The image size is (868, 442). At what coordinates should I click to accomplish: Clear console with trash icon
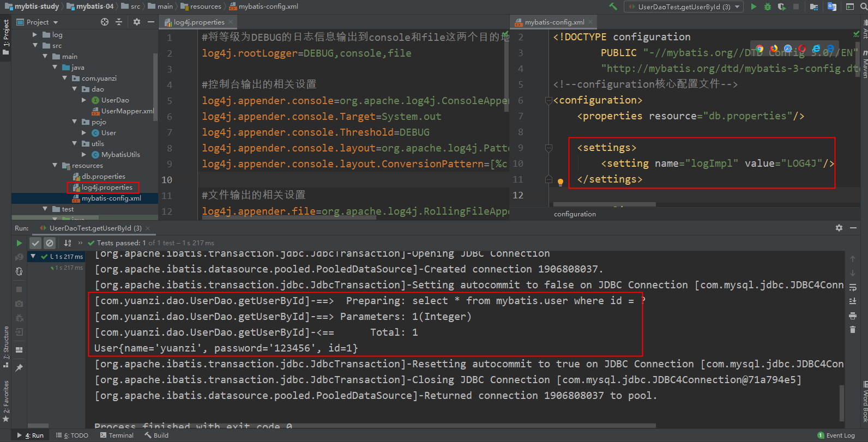click(853, 330)
